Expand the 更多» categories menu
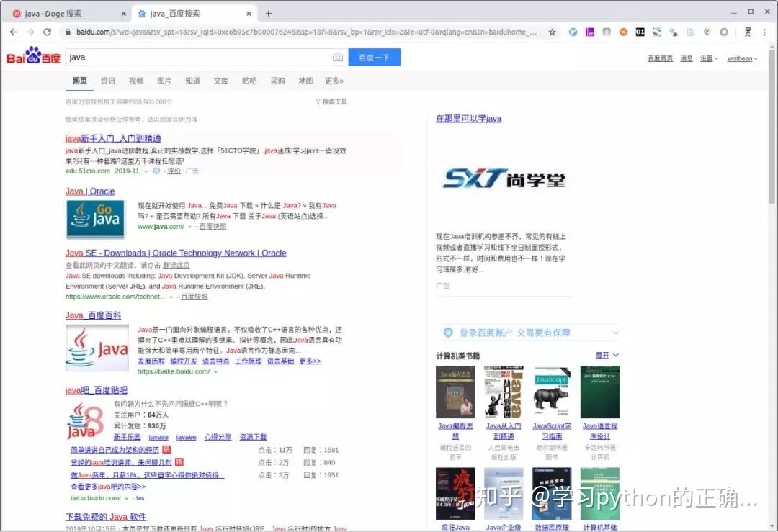 (x=334, y=81)
